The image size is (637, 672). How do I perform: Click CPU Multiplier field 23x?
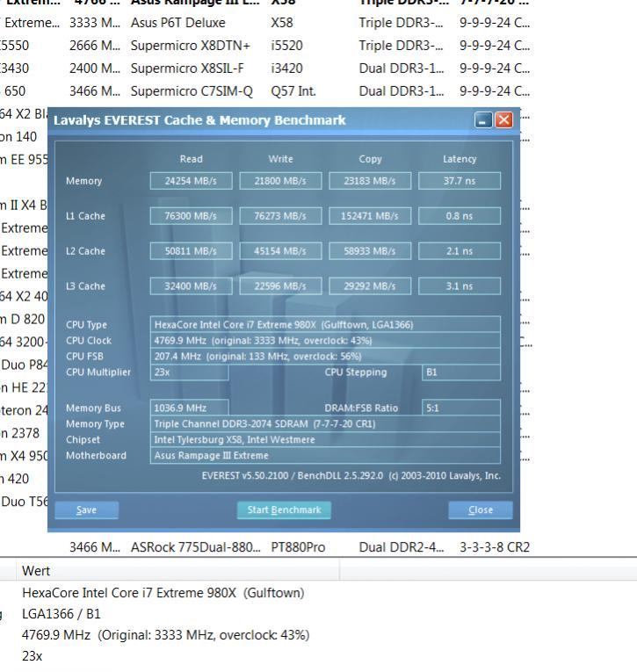pyautogui.click(x=189, y=372)
